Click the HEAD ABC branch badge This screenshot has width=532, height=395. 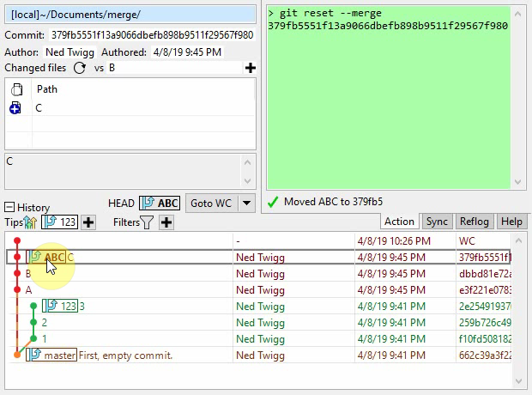160,203
